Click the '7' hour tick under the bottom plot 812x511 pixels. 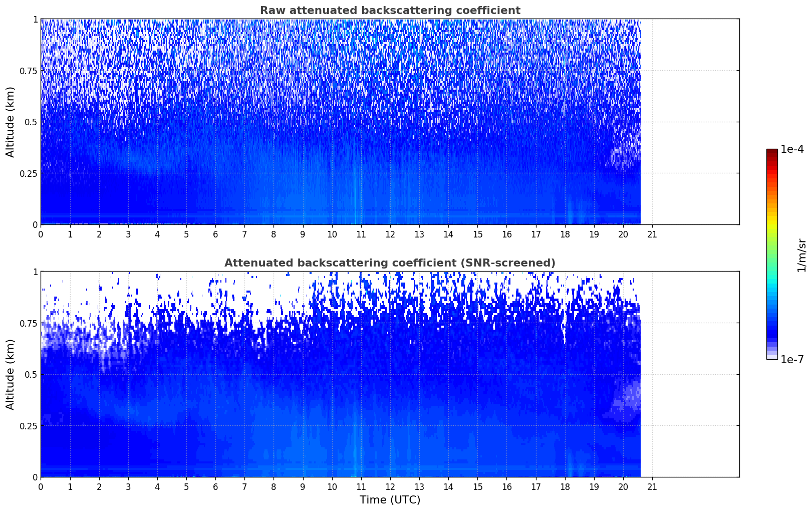click(244, 486)
